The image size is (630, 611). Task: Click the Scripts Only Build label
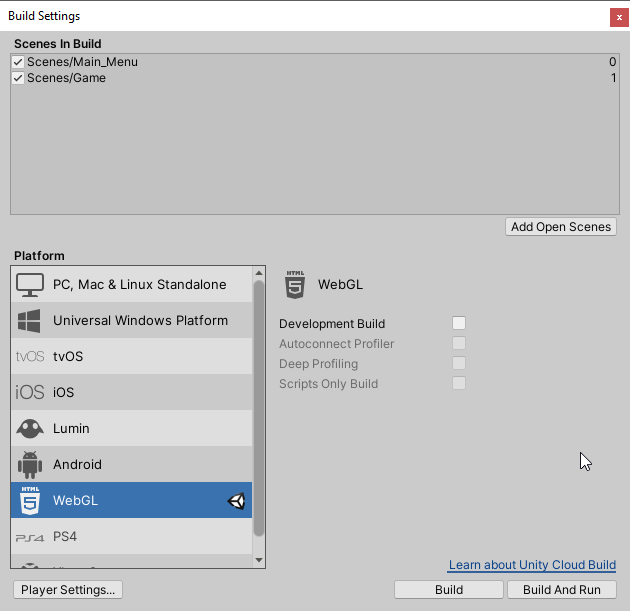coord(328,384)
